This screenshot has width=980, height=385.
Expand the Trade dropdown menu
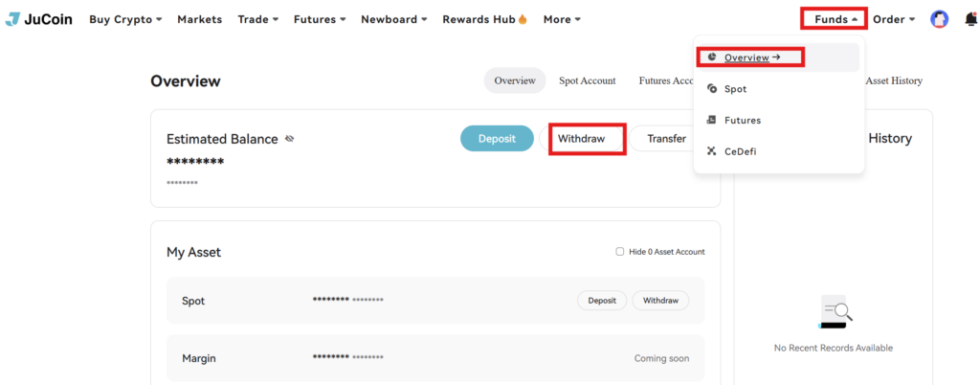click(258, 19)
